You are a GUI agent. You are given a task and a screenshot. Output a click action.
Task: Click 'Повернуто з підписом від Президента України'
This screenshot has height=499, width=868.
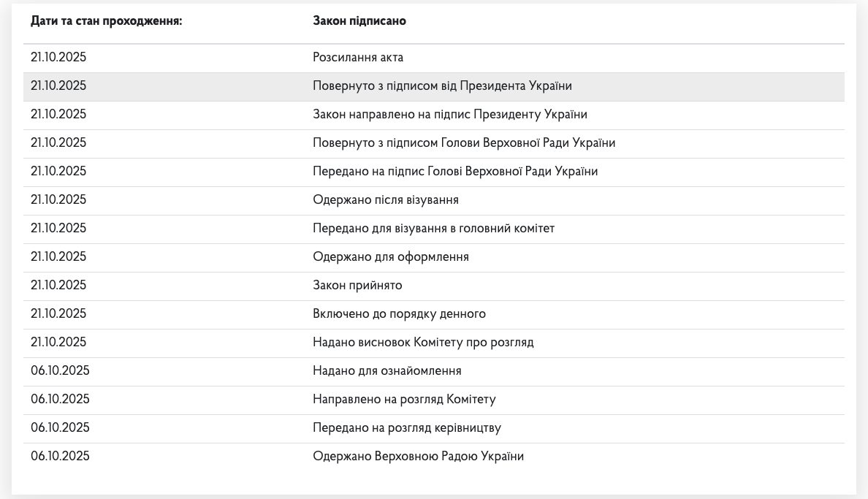pyautogui.click(x=442, y=86)
